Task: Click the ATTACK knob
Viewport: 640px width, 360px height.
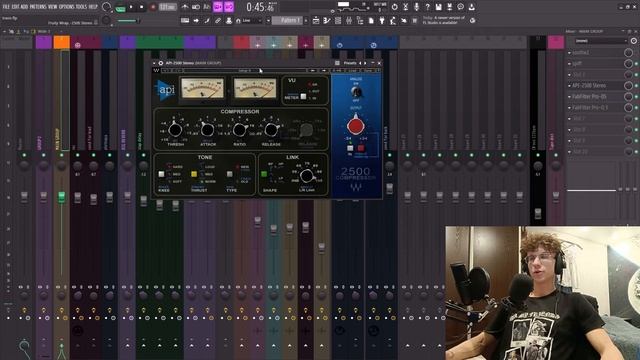Action: (207, 130)
